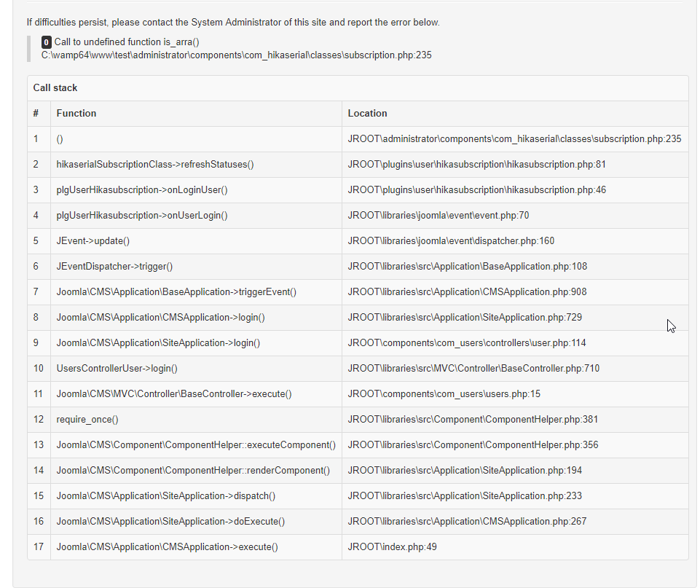The height and width of the screenshot is (588, 700).
Task: Select the plgUserHikasubscription->onLoginUser() function cell
Action: click(142, 190)
